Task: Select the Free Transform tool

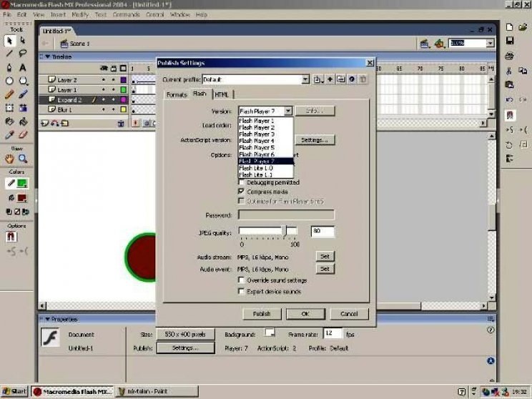Action: 9,108
